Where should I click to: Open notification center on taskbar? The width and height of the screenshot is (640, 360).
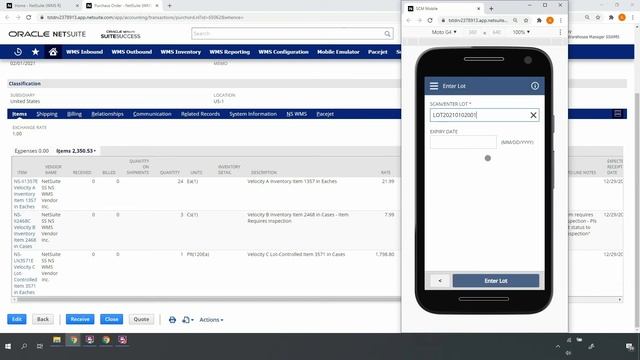629,347
